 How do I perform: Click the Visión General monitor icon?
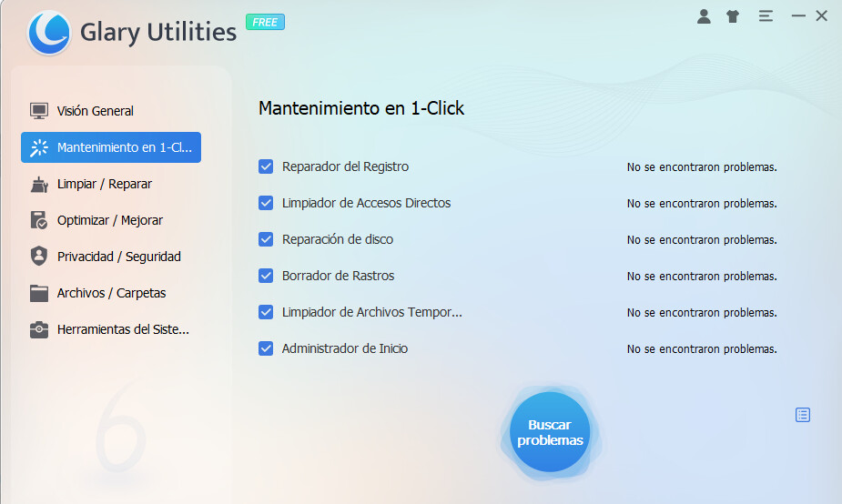point(38,111)
